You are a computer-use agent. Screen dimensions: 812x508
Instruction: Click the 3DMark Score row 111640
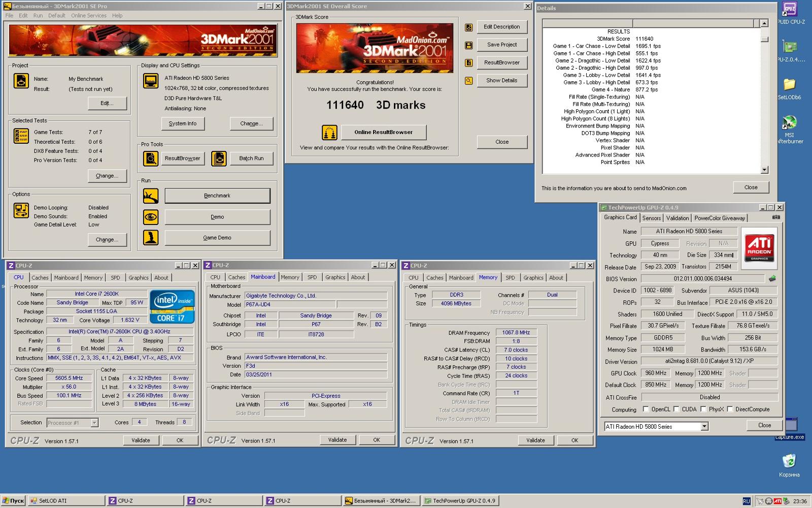(652, 39)
